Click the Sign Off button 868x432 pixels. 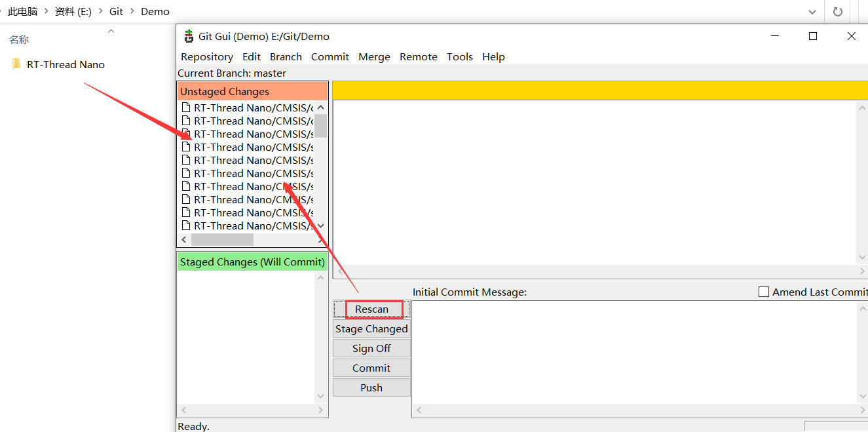(x=371, y=348)
